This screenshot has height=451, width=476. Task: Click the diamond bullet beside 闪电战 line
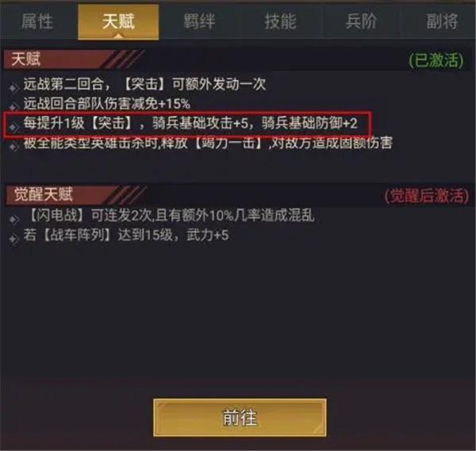(13, 219)
